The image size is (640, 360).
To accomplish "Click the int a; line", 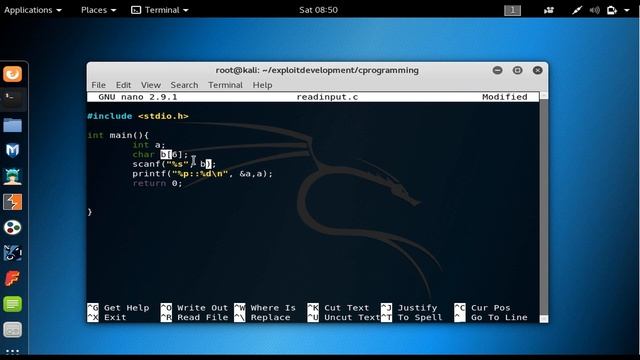I will tap(149, 145).
